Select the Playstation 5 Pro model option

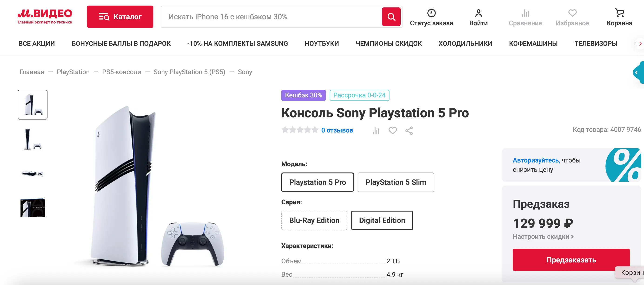click(x=317, y=182)
